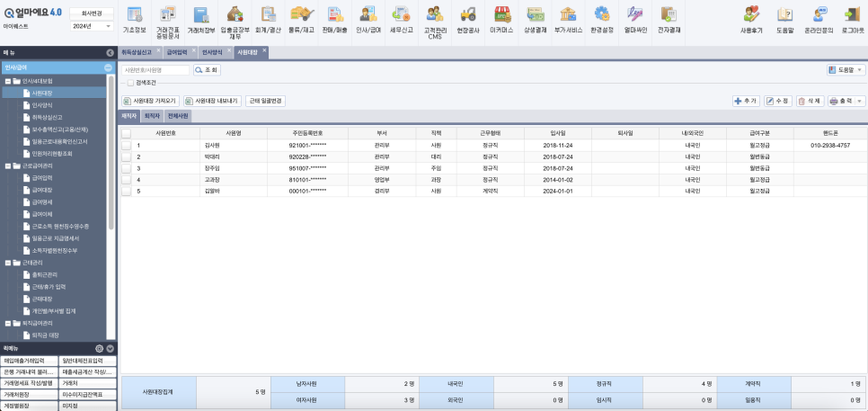The width and height of the screenshot is (868, 411).
Task: Open the 판매/매출 module
Action: 335,21
